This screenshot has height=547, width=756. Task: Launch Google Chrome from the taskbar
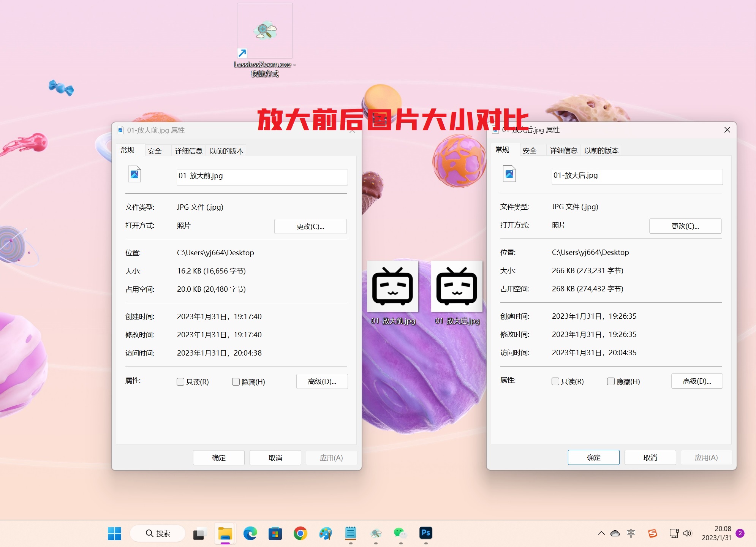pos(300,533)
